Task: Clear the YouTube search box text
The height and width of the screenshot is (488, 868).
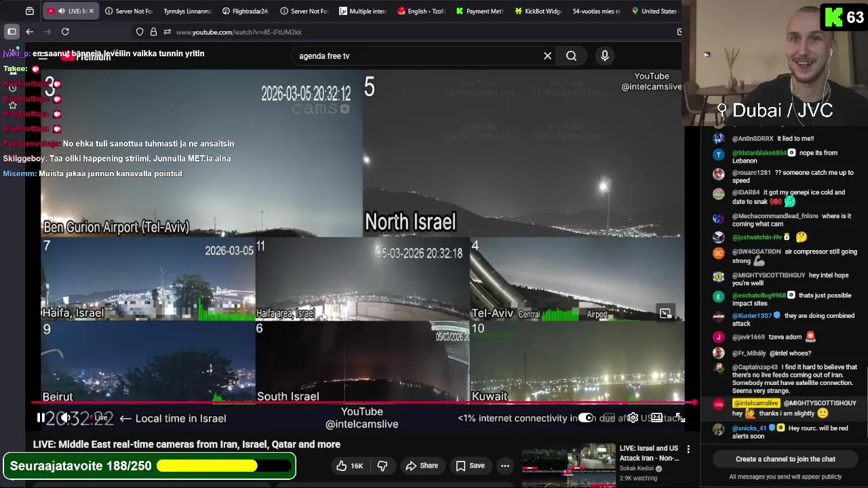Action: point(548,56)
